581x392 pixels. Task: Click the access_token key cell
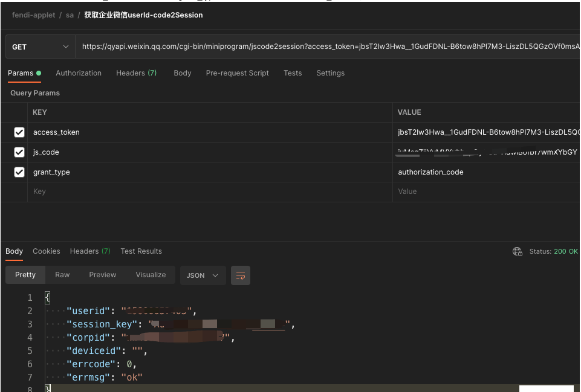pyautogui.click(x=210, y=132)
